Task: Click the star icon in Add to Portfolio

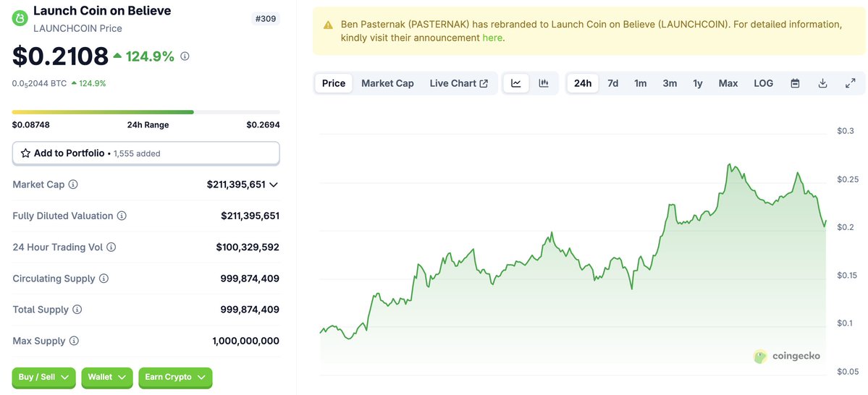Action: pos(25,153)
